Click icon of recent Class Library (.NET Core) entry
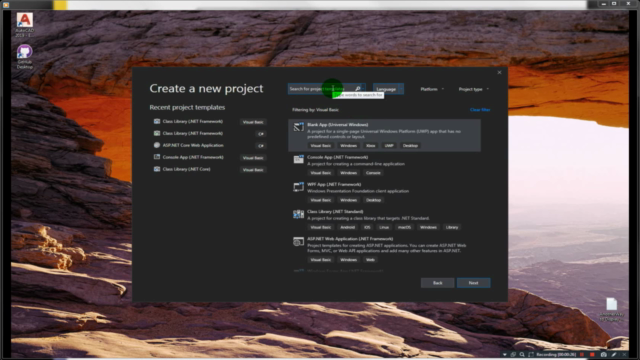 coord(157,169)
